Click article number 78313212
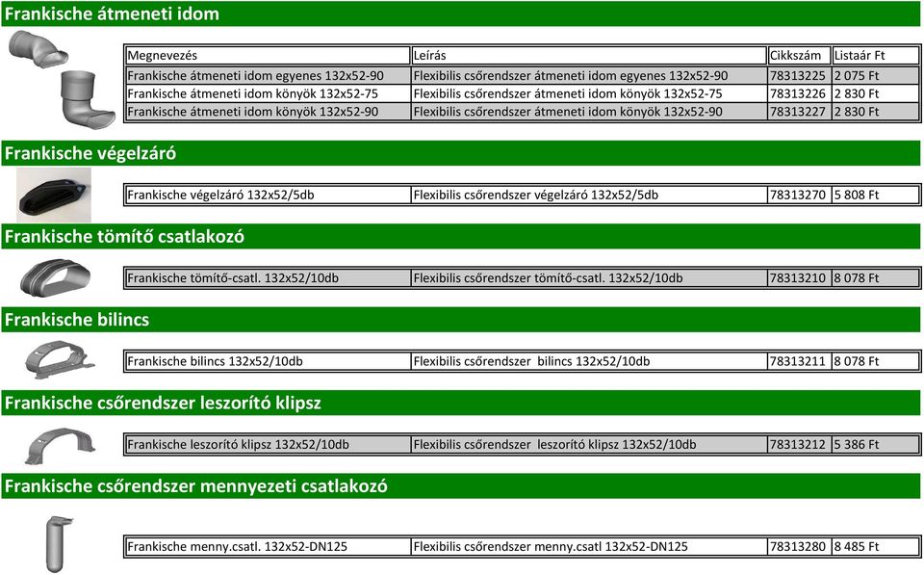The height and width of the screenshot is (575, 924). click(799, 444)
